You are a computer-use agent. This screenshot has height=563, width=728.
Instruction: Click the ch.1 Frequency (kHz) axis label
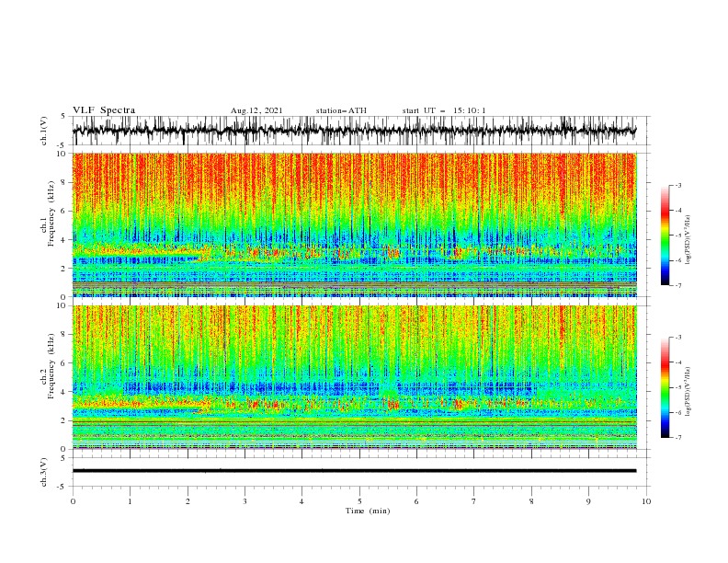point(47,212)
